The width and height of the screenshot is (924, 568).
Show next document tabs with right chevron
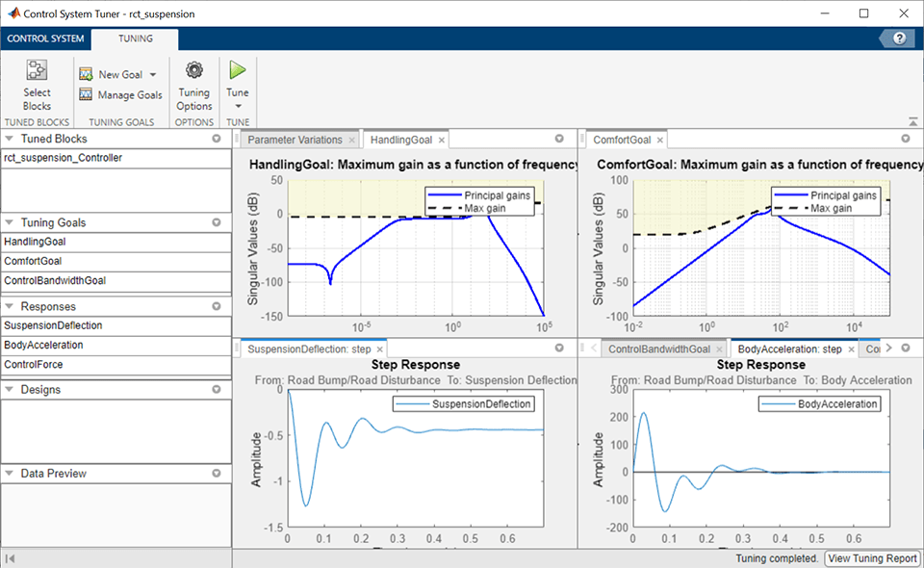click(888, 349)
